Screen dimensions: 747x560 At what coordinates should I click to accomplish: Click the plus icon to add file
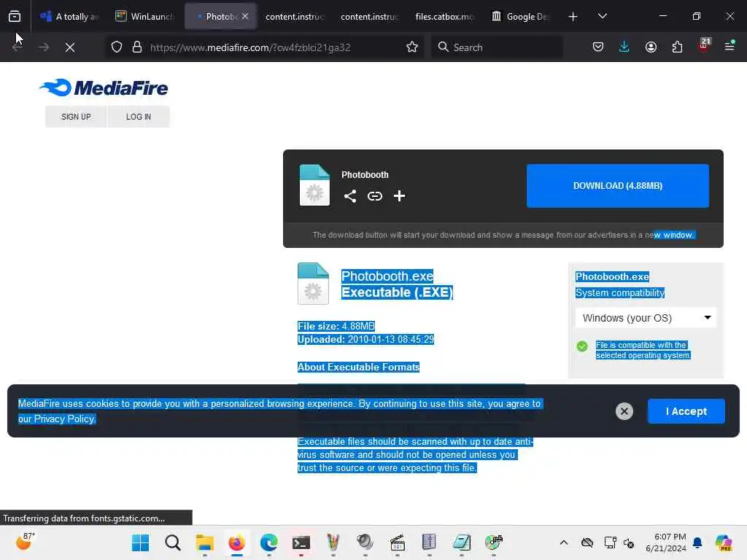pyautogui.click(x=399, y=195)
